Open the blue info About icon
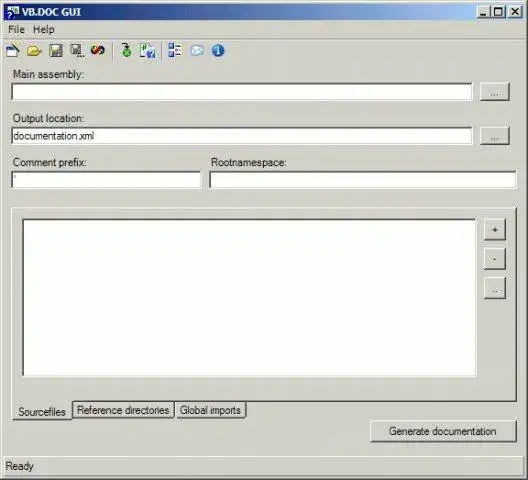The width and height of the screenshot is (528, 480). click(x=218, y=51)
